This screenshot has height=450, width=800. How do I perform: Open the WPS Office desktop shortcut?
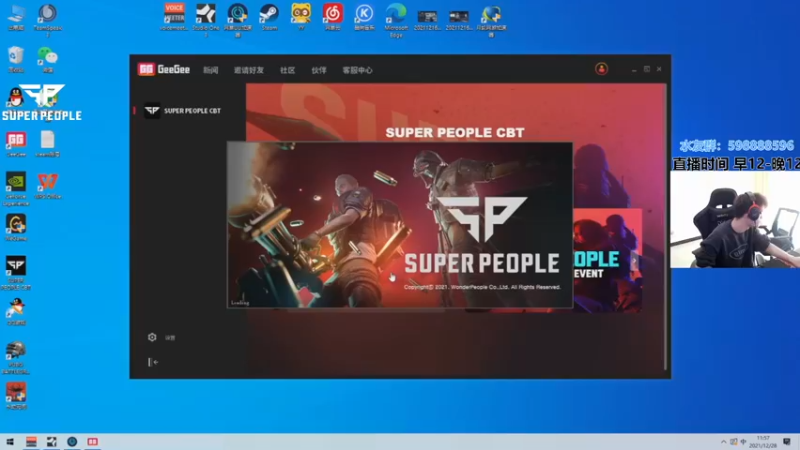coord(47,186)
